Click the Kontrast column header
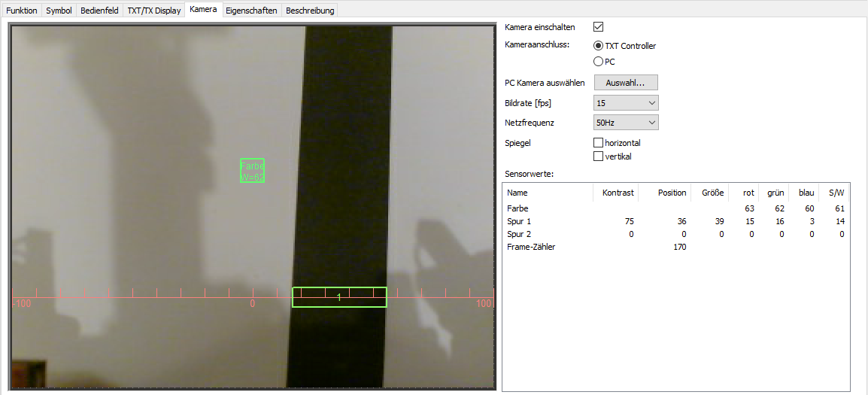This screenshot has width=868, height=395. point(615,193)
